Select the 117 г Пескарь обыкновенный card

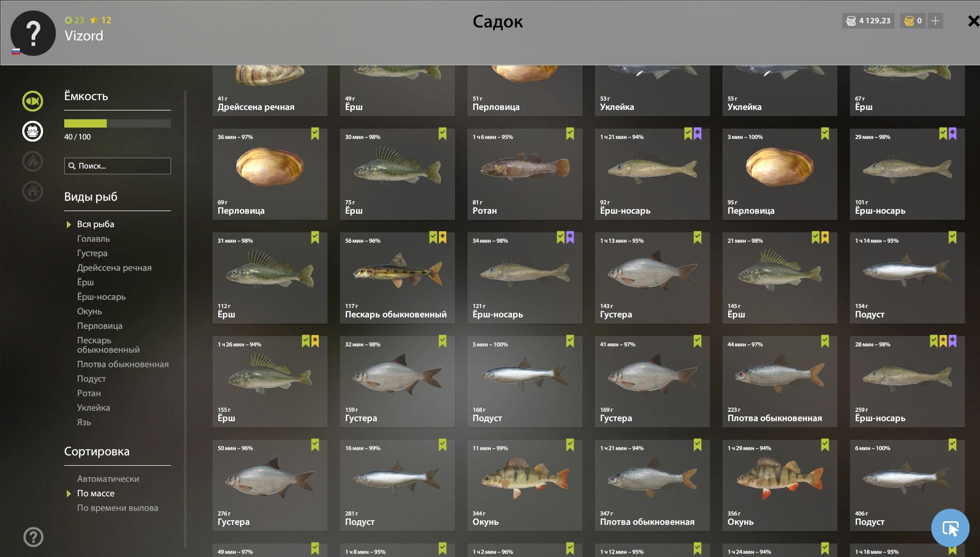[x=397, y=278]
